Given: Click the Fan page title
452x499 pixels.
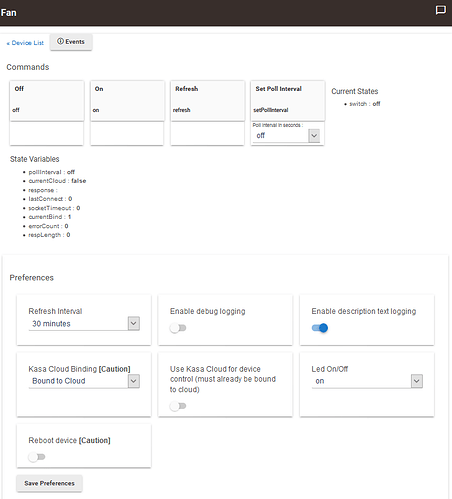Looking at the screenshot, I should point(8,13).
